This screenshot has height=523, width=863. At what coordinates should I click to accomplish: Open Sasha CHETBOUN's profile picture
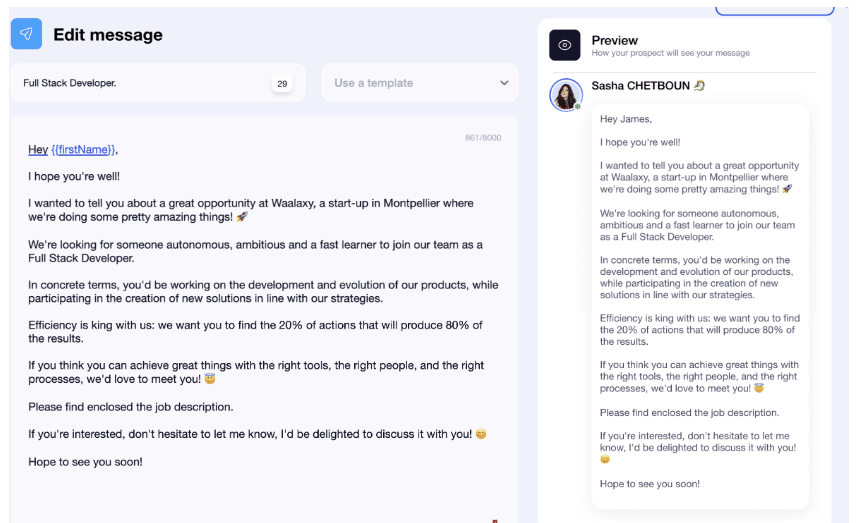565,94
